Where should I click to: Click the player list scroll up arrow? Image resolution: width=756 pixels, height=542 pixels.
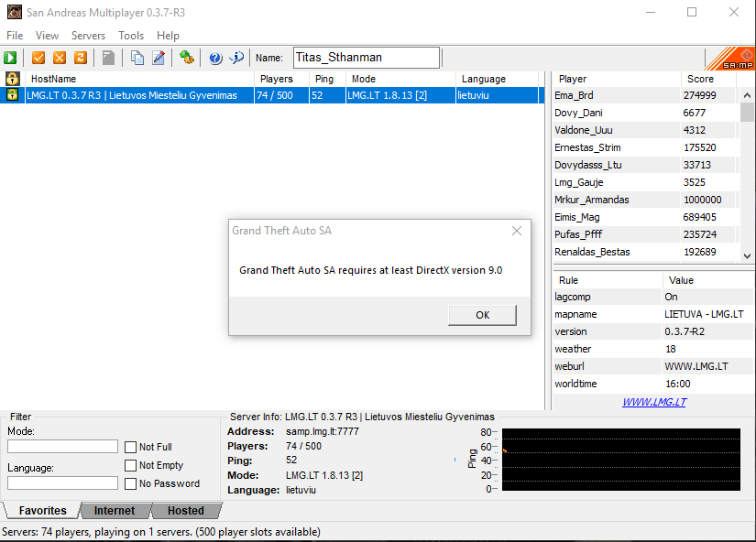747,95
